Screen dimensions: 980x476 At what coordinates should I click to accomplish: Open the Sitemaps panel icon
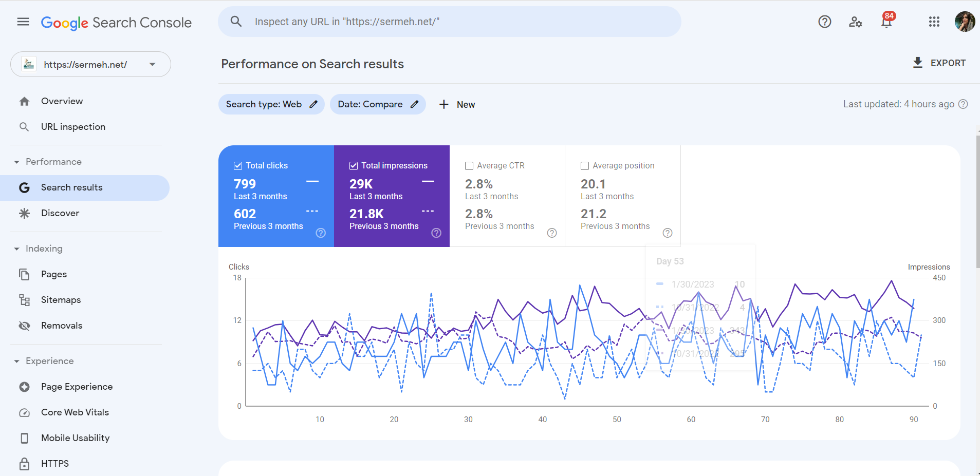tap(24, 299)
